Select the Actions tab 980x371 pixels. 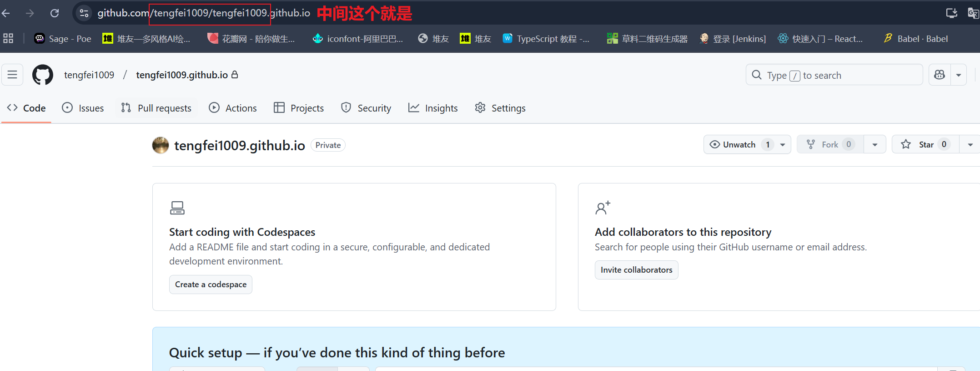[233, 108]
